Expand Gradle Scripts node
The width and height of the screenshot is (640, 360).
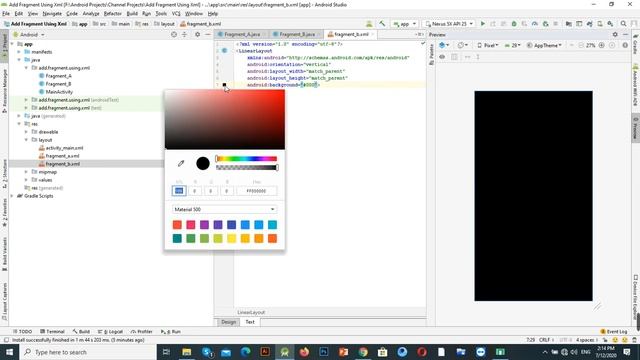pyautogui.click(x=12, y=196)
